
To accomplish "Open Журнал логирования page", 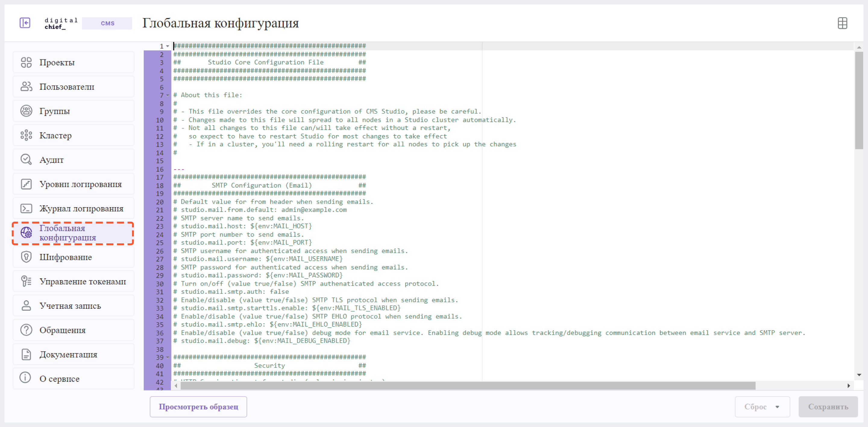I will click(x=74, y=208).
